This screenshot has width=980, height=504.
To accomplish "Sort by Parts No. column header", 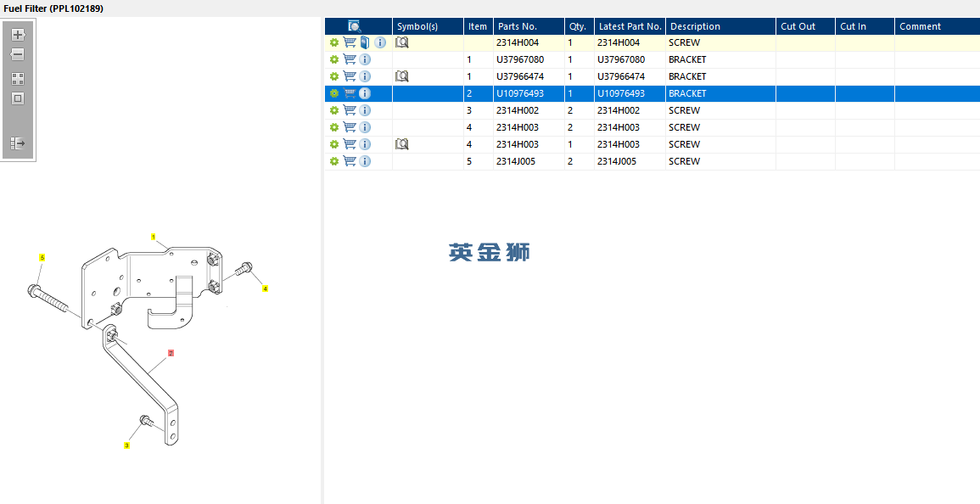I will point(529,26).
